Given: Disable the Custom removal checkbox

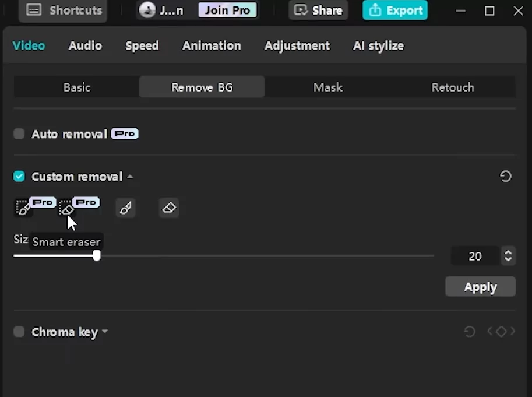Looking at the screenshot, I should [x=19, y=176].
